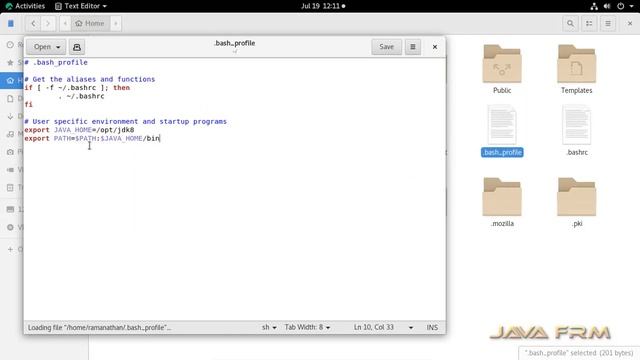This screenshot has width=640, height=360.
Task: Open the Files hamburger menu
Action: tap(608, 24)
